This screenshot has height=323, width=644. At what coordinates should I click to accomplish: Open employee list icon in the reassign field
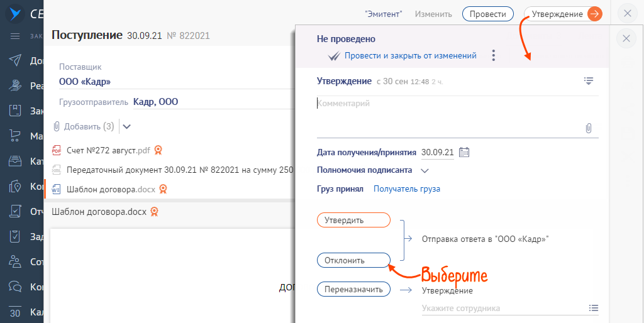(x=593, y=308)
